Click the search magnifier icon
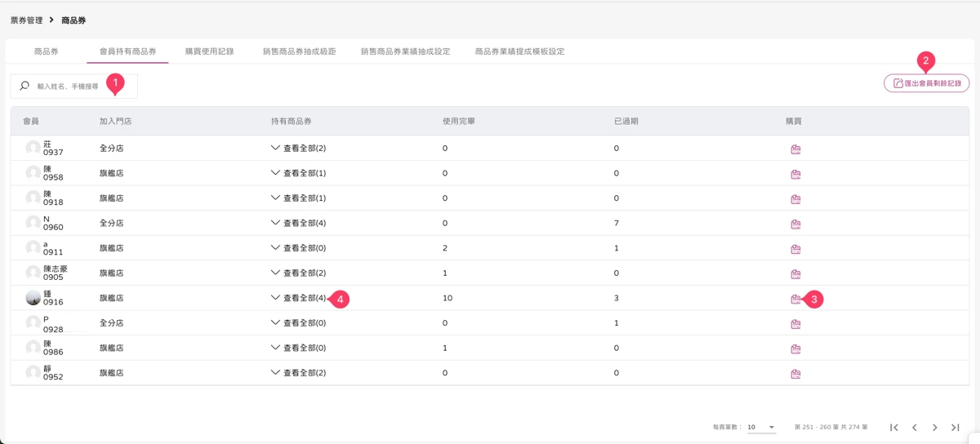 (24, 86)
